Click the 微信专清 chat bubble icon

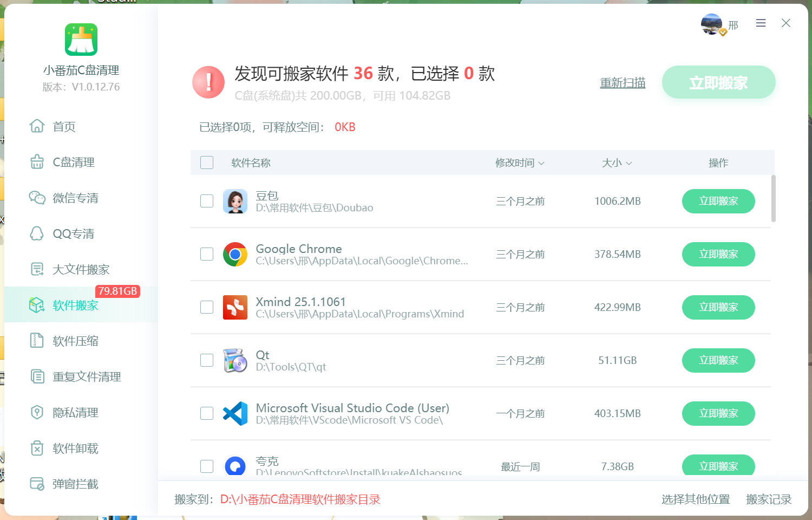tap(37, 198)
